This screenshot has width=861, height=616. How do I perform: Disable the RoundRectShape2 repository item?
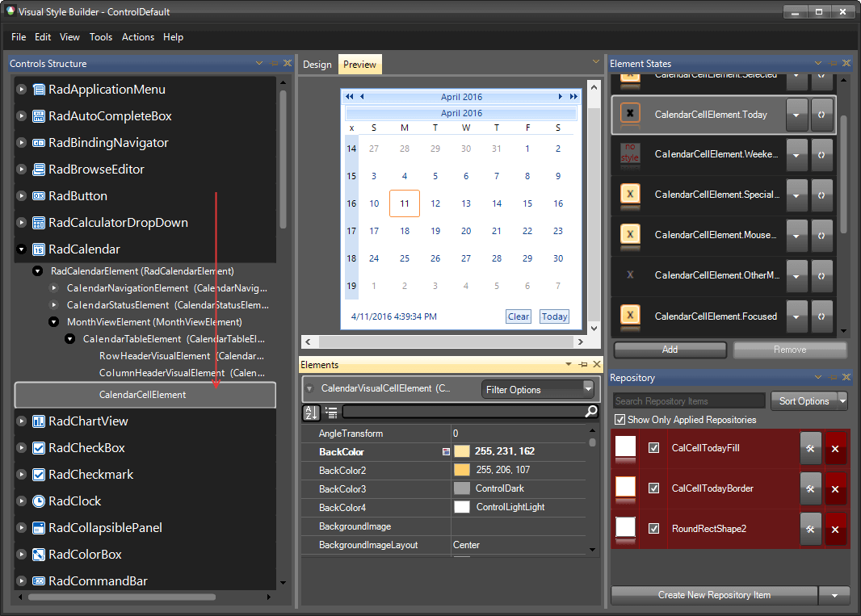pos(653,529)
